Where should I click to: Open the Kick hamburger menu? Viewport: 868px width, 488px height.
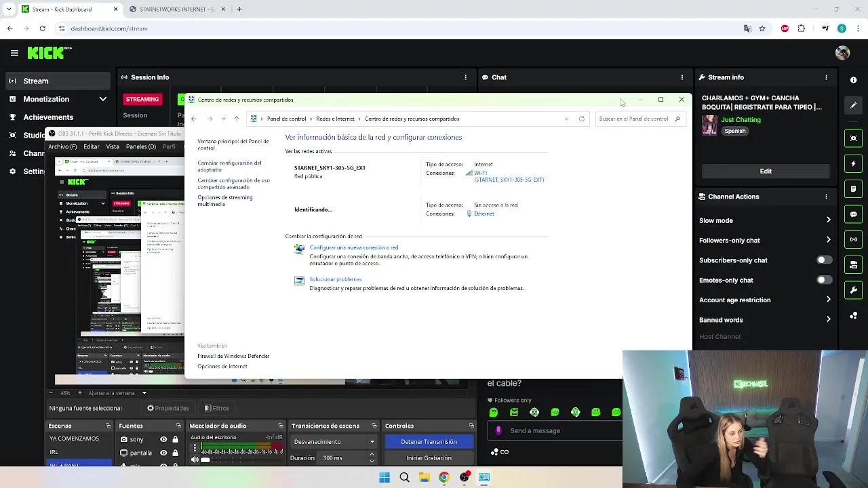[x=14, y=53]
